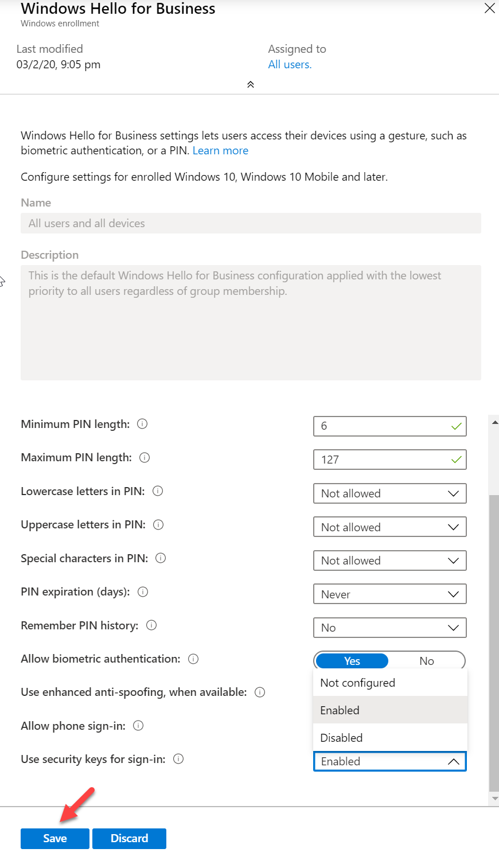Screen dimensions: 499x868
Task: Click info icon for Allow biometric authentication
Action: pos(193,659)
